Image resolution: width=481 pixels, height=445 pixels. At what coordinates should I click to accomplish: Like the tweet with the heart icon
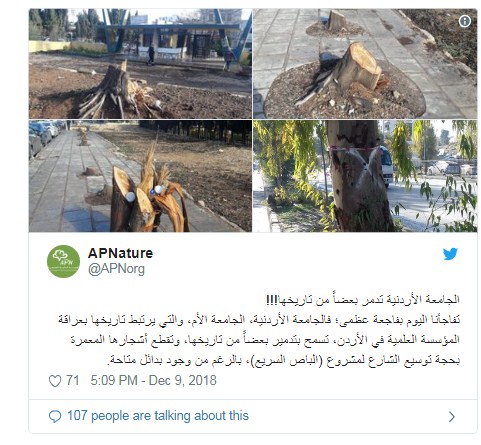(55, 381)
